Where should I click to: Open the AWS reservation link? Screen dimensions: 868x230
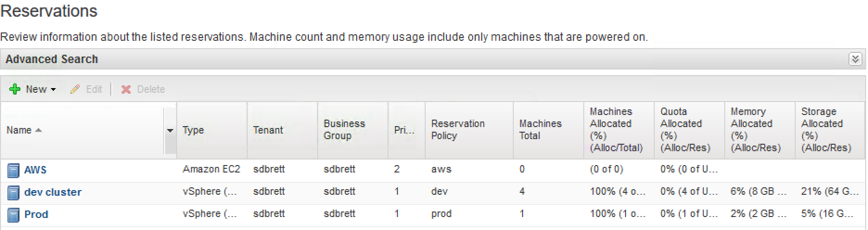(x=35, y=170)
